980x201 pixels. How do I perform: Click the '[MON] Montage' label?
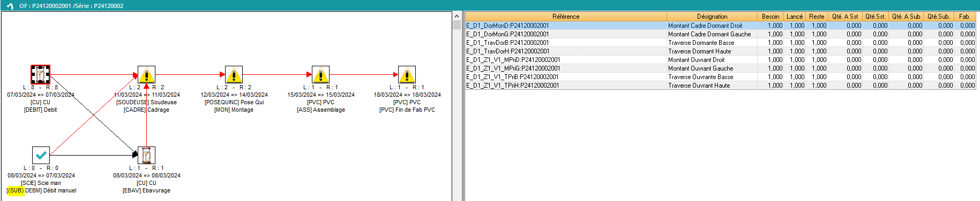[234, 110]
